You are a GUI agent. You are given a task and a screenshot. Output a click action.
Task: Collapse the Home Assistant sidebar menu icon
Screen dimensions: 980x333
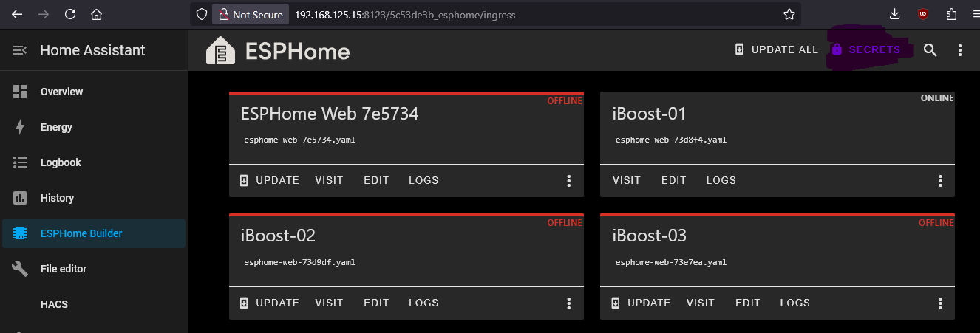click(x=20, y=50)
